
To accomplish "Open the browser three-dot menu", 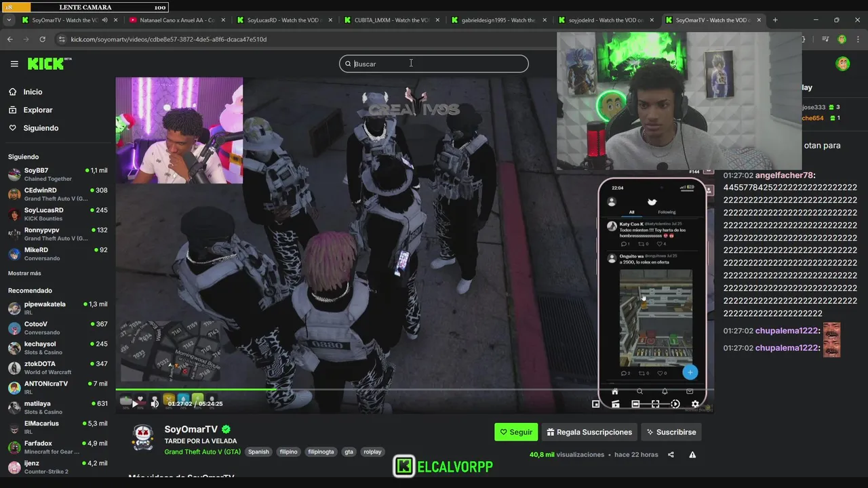I will 859,39.
